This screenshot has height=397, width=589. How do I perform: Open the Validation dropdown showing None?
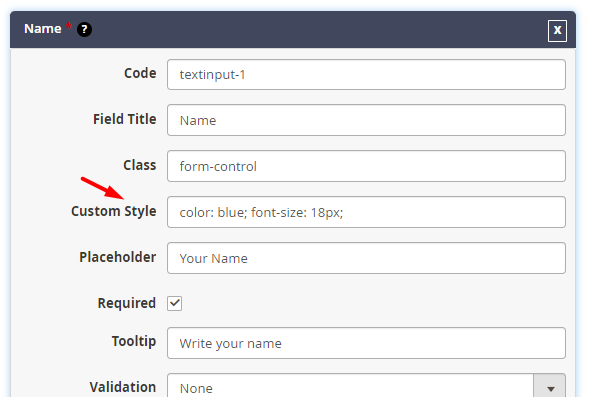366,387
